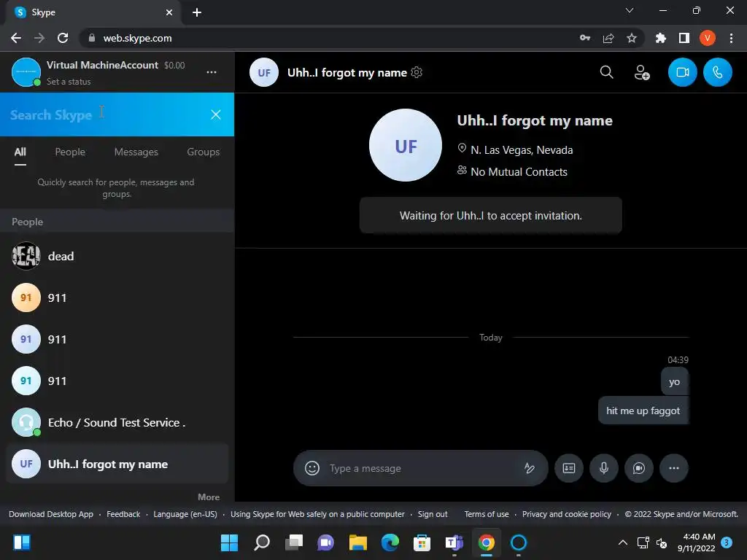Open the browser extensions puzzle icon
The width and height of the screenshot is (747, 560).
coord(660,38)
